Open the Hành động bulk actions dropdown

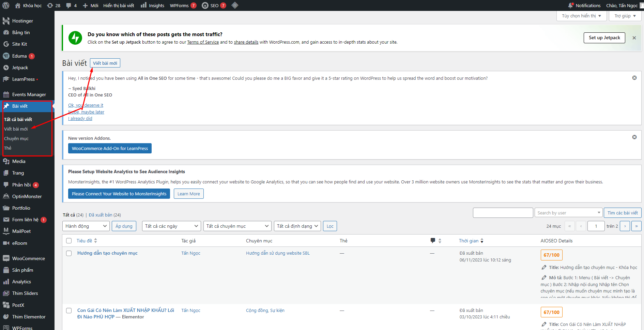coord(86,226)
